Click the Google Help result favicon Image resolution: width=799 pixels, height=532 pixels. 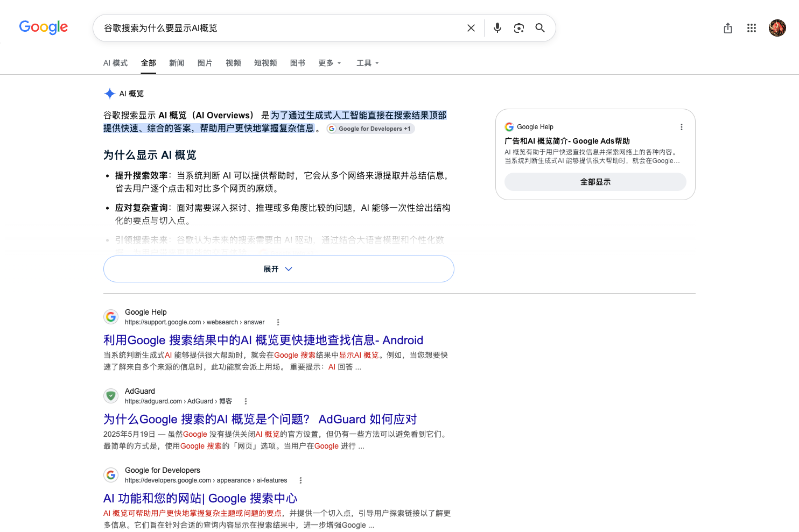111,317
